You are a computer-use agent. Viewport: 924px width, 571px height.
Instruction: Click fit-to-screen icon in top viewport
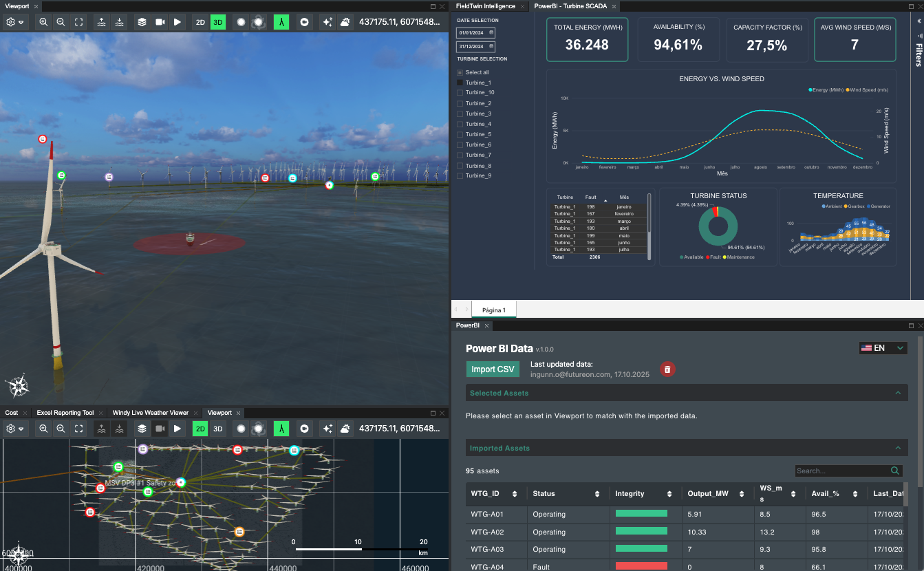click(x=79, y=22)
